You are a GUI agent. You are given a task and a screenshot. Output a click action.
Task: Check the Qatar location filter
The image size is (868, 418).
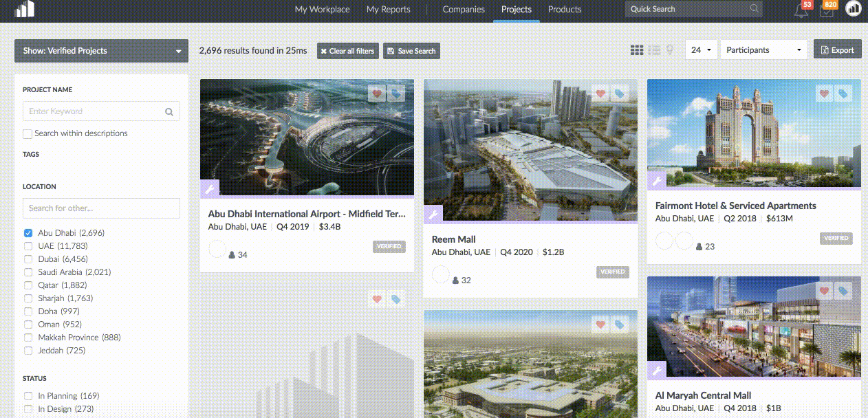click(x=28, y=285)
